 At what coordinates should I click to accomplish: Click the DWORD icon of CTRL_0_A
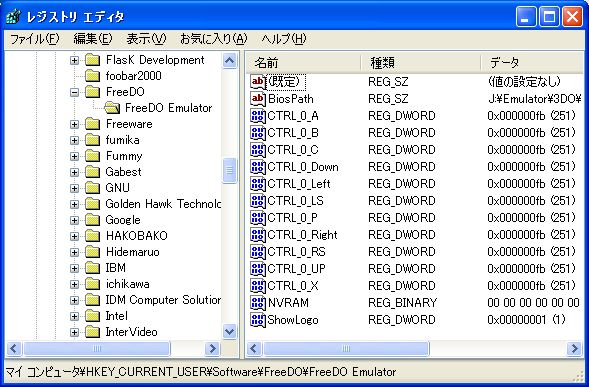[x=258, y=116]
